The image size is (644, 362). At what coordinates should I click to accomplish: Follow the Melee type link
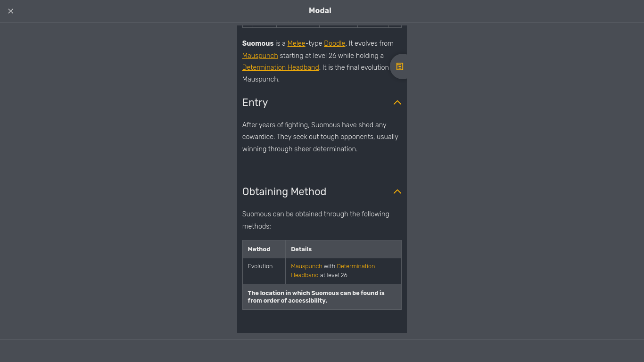pos(296,43)
